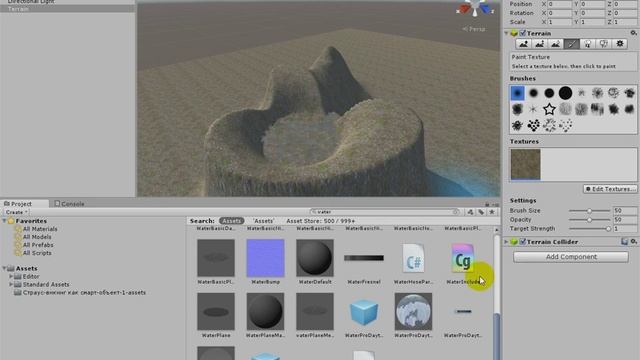Click the Edit Textures button

[x=610, y=189]
